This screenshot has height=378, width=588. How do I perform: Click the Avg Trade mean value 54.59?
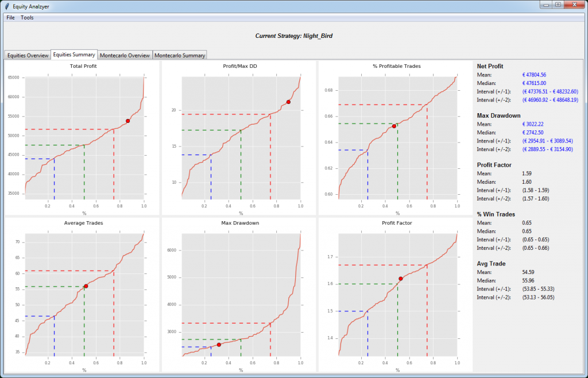(x=529, y=272)
